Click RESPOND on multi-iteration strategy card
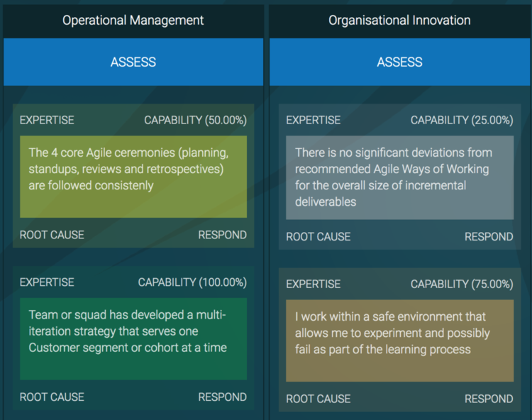This screenshot has height=420, width=532. pos(223,397)
